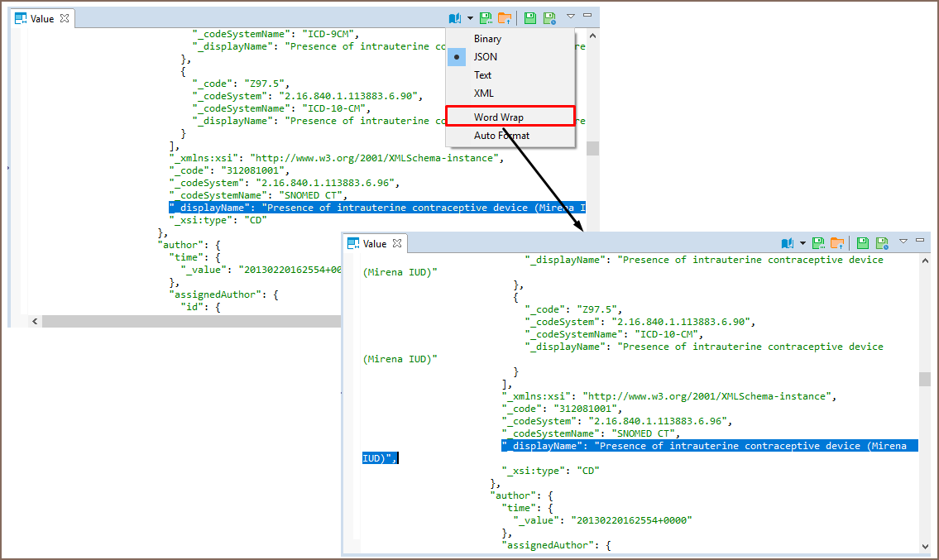Image resolution: width=939 pixels, height=560 pixels.
Task: Choose Text format from the menu
Action: [x=482, y=75]
